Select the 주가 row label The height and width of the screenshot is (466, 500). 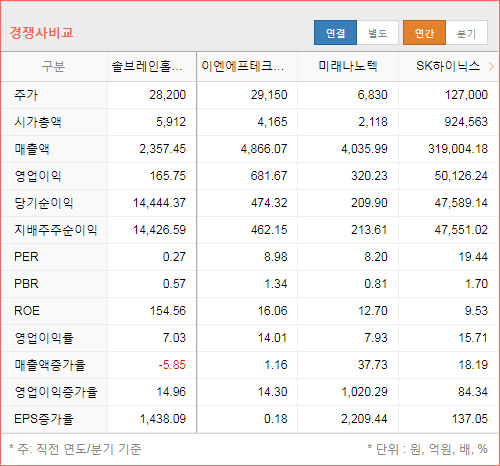[26, 95]
